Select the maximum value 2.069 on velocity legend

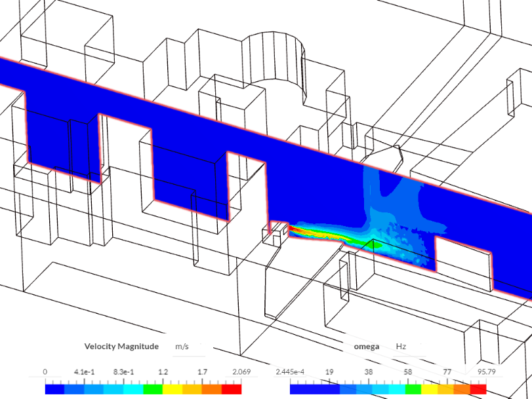click(241, 370)
